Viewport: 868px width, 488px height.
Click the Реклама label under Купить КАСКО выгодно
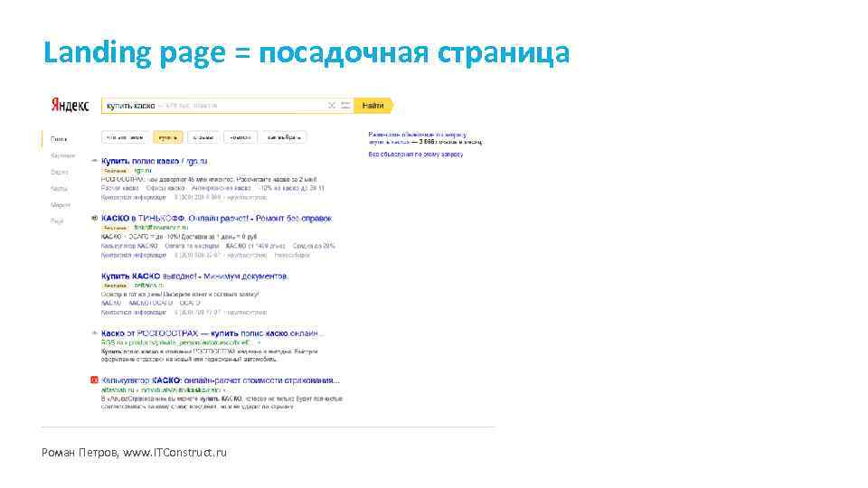[116, 286]
